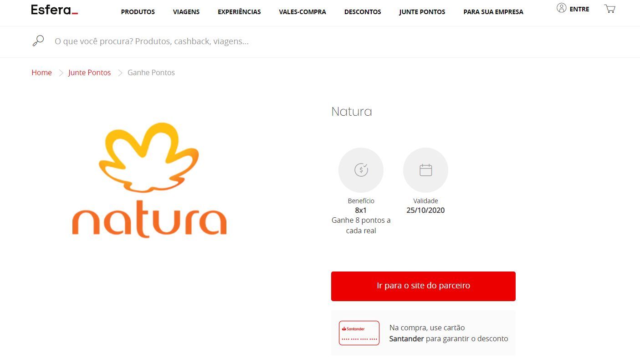
Task: Open the shopping cart icon
Action: click(x=609, y=9)
